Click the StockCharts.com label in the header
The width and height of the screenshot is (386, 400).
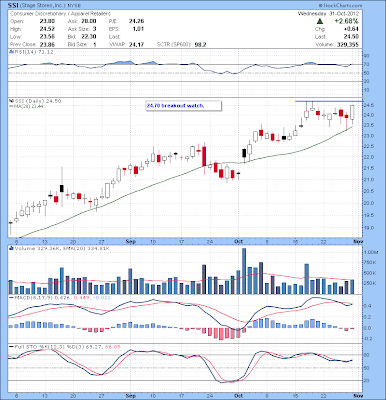pyautogui.click(x=340, y=6)
